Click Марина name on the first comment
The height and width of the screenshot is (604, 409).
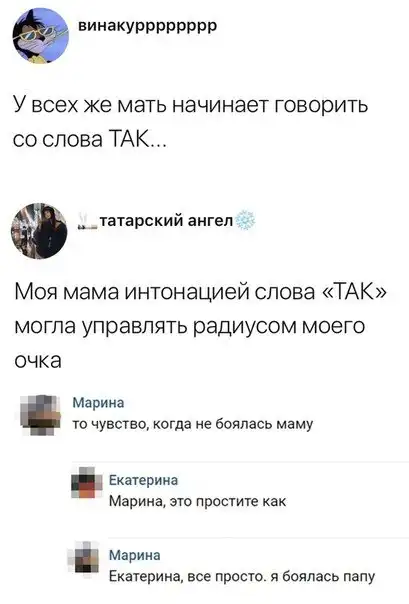tap(99, 403)
